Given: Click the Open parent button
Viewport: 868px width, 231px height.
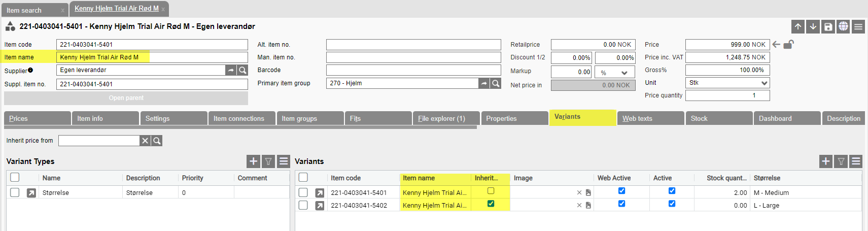Looking at the screenshot, I should [x=126, y=98].
